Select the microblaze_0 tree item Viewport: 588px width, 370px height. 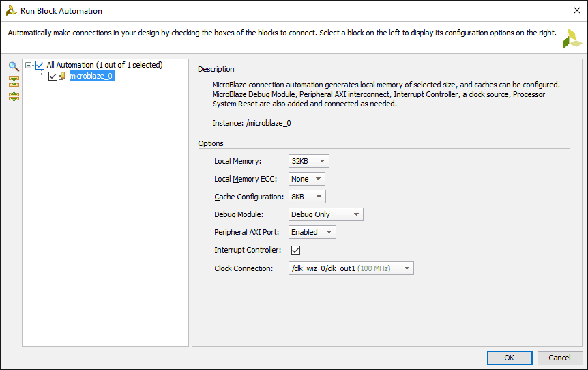[91, 76]
